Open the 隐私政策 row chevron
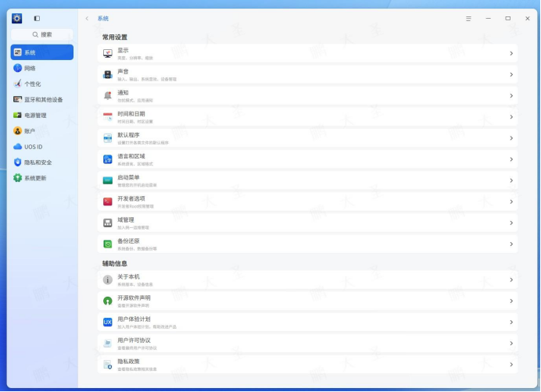This screenshot has height=392, width=541. (511, 365)
